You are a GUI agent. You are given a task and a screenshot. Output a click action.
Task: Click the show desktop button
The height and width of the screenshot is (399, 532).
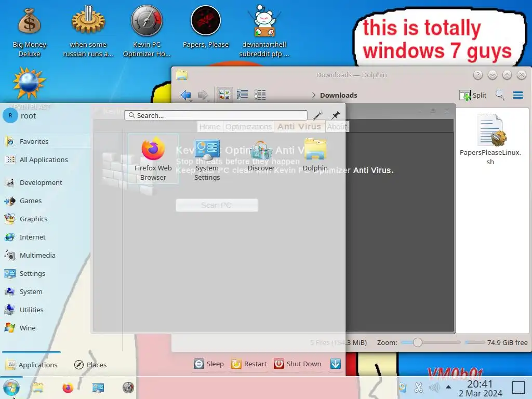tap(518, 388)
